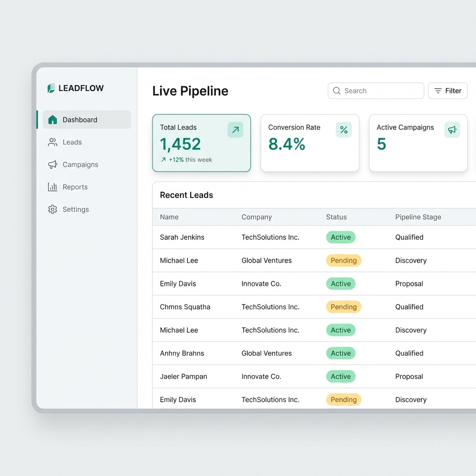Click the megaphone icon on Active Campaigns card
Image resolution: width=476 pixels, height=476 pixels.
[x=452, y=130]
